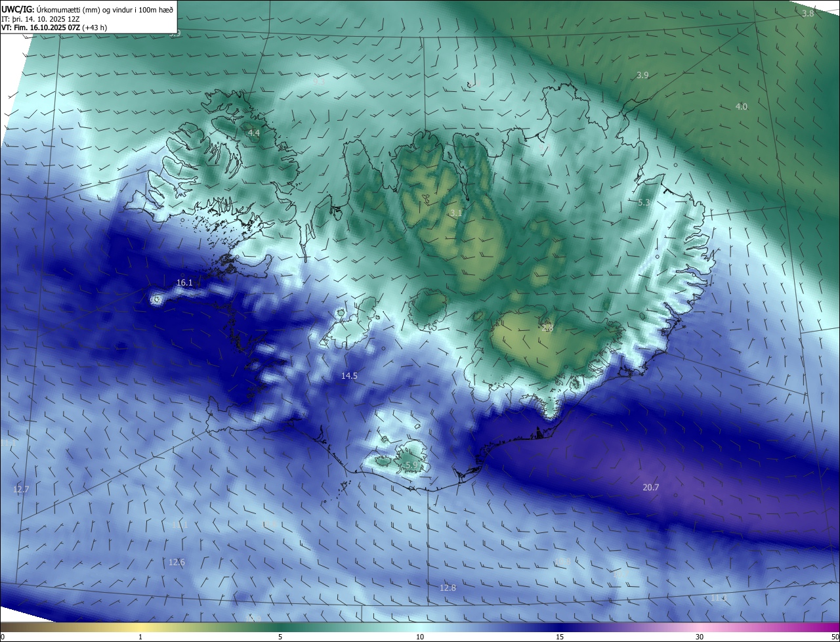
Task: Click the colorbar tick label 10
Action: pyautogui.click(x=420, y=637)
